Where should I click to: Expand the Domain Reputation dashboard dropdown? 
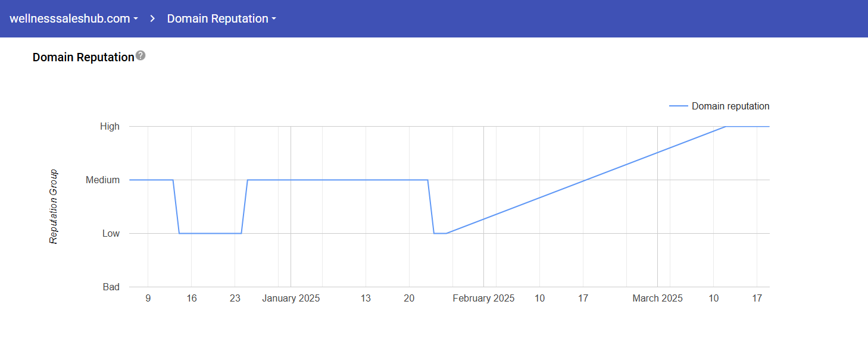(221, 18)
